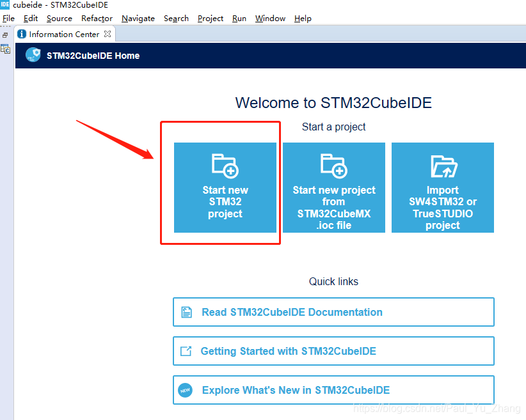Click the Welcome to STM32CubeIDE heading
The image size is (526, 420).
(333, 102)
